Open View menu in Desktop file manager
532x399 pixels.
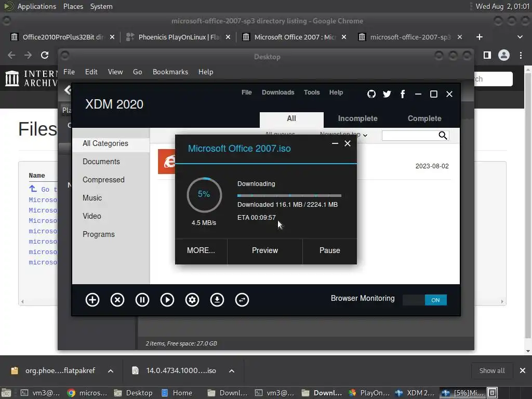[115, 72]
